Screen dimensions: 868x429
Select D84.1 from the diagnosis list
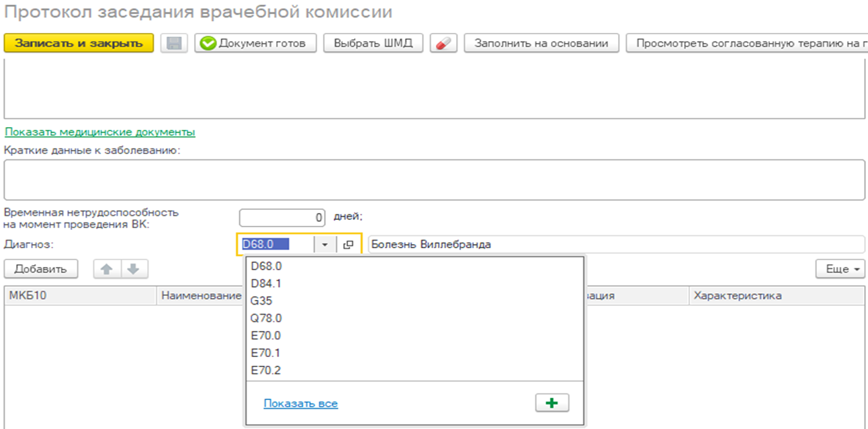click(266, 284)
